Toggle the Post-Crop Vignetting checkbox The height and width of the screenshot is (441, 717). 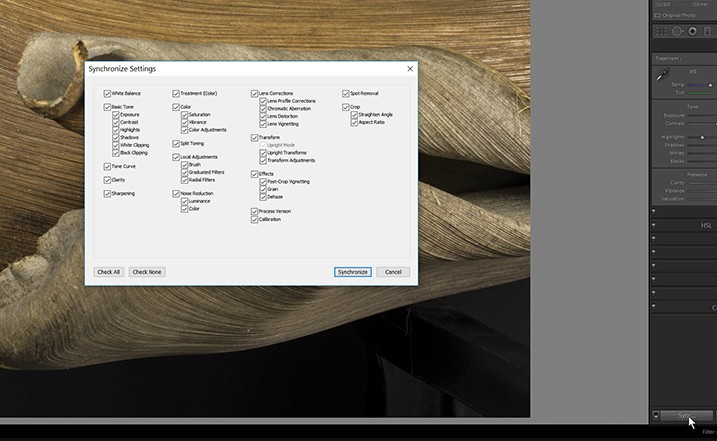(x=263, y=182)
